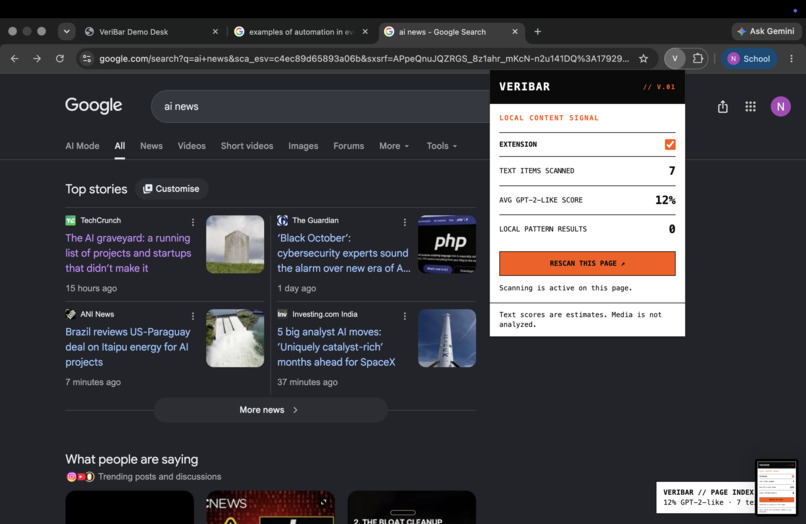Viewport: 806px width, 524px height.
Task: Switch to examples of automation tab
Action: coord(301,31)
